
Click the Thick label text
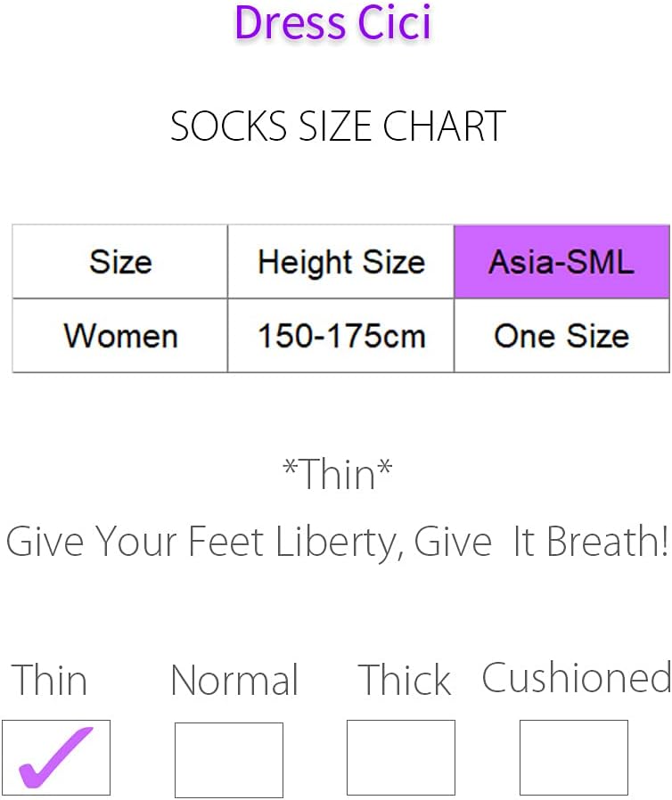point(405,680)
